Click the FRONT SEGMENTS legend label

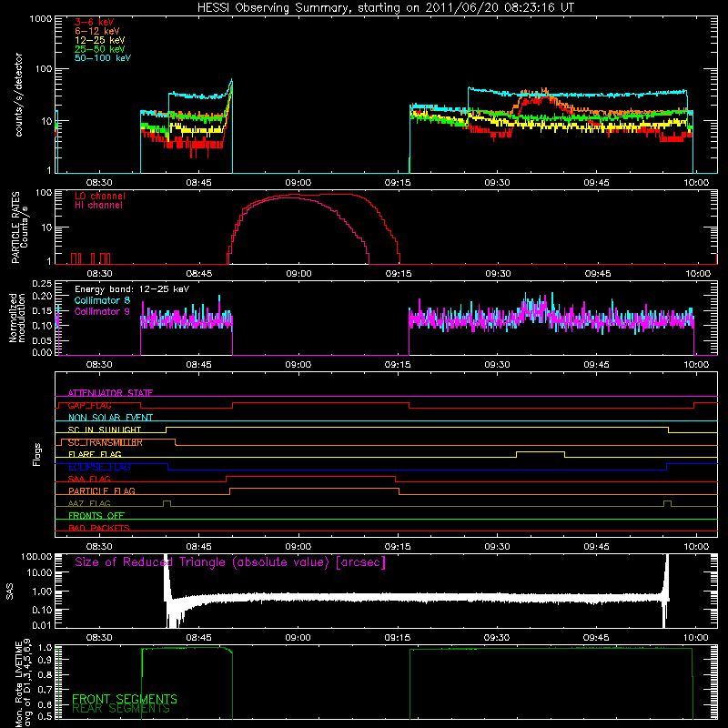click(x=125, y=699)
